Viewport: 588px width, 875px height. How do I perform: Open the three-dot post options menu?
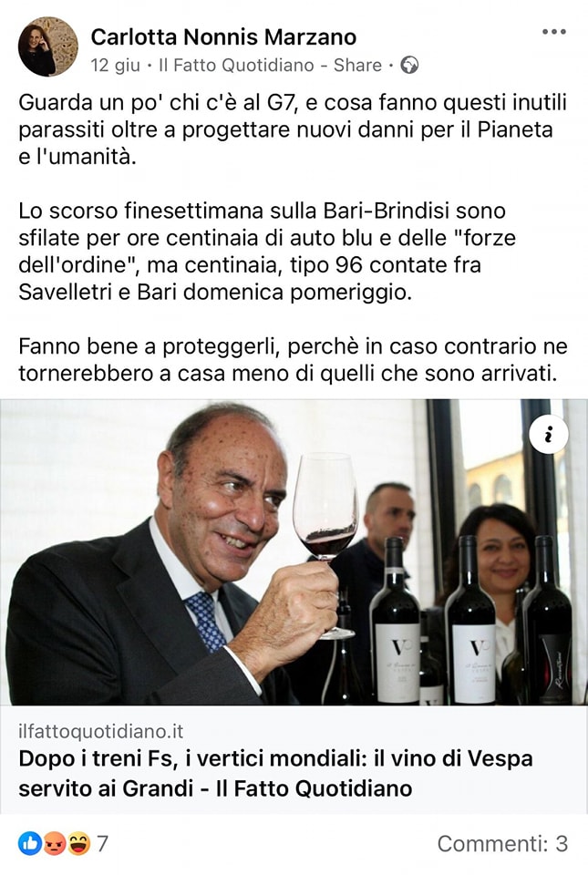coord(553,32)
